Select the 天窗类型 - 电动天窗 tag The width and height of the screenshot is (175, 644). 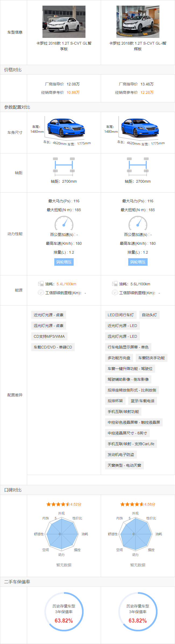[x=124, y=465]
